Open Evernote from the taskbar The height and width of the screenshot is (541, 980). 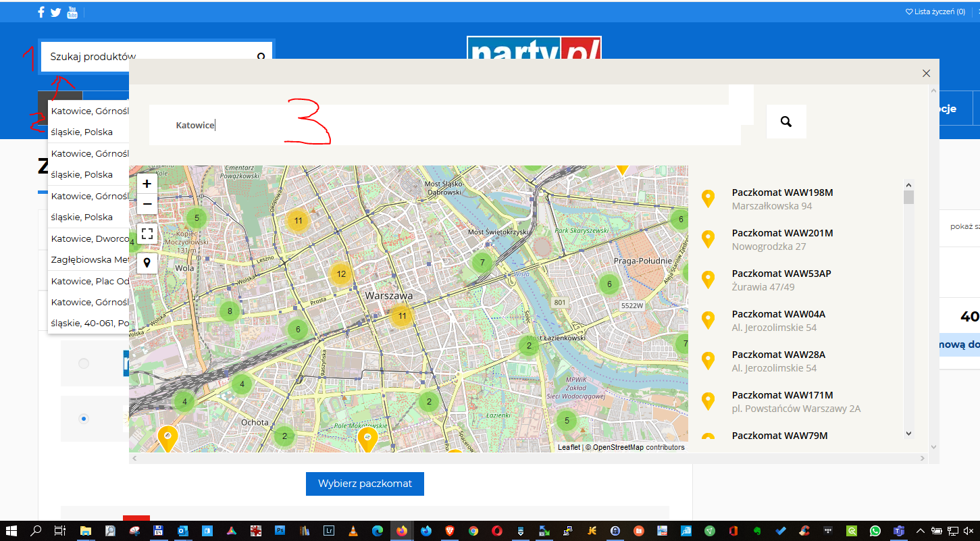[757, 531]
